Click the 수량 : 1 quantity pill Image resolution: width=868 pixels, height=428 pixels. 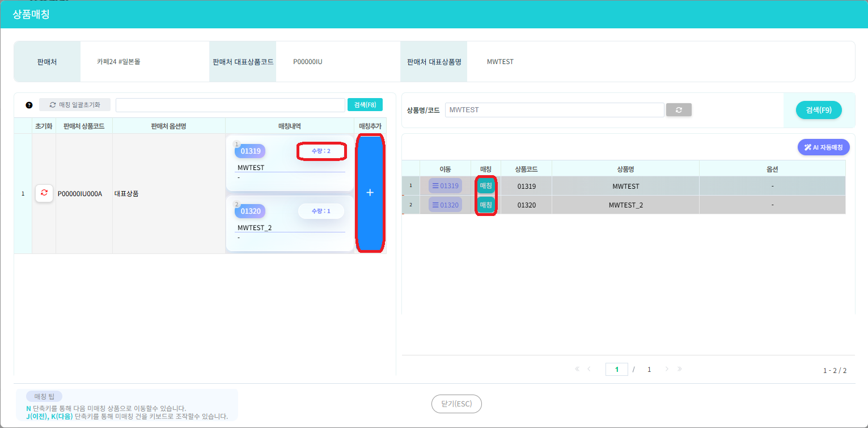[321, 211]
